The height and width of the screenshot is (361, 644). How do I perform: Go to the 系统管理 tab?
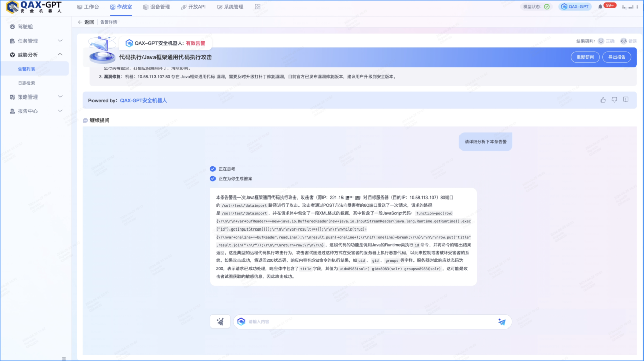(230, 7)
